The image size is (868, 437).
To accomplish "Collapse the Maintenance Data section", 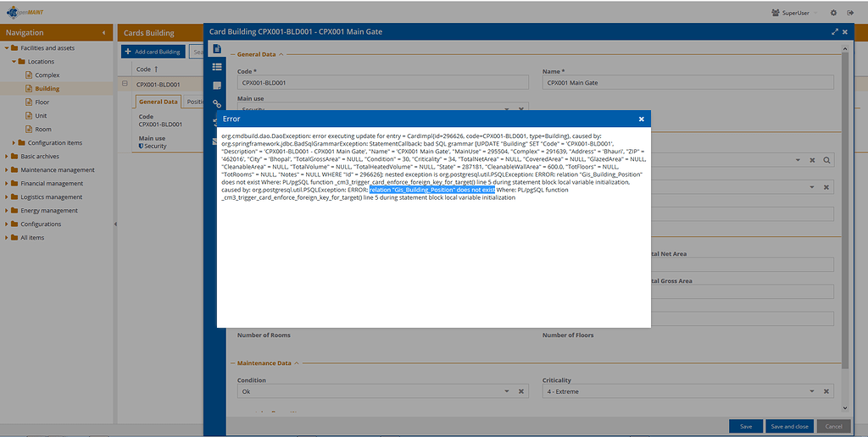I will tap(296, 363).
